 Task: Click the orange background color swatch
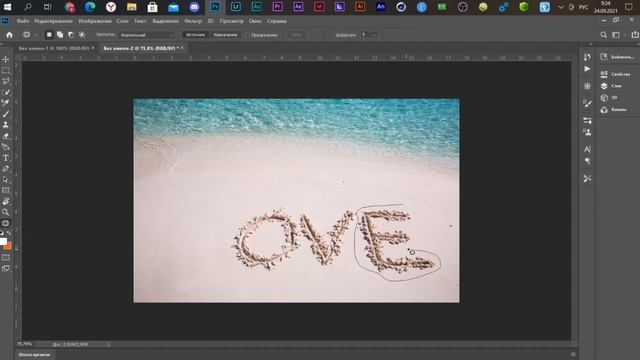[8, 245]
